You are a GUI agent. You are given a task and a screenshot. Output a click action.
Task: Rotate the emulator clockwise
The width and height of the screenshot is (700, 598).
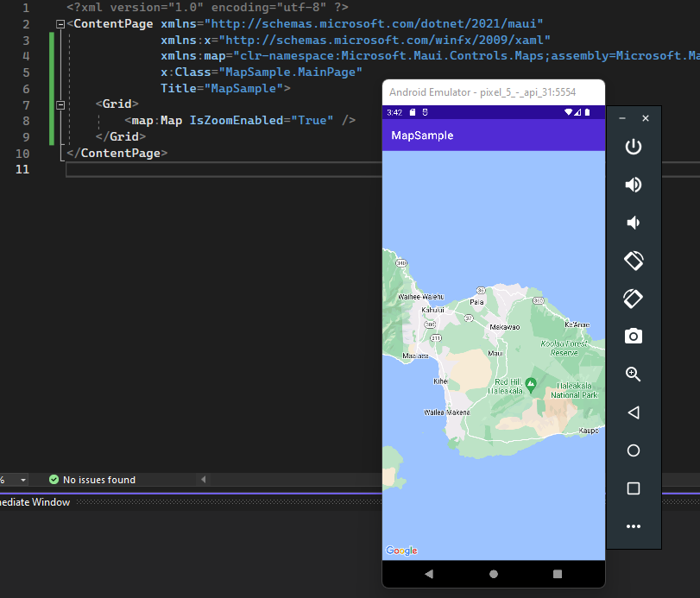pyautogui.click(x=633, y=298)
